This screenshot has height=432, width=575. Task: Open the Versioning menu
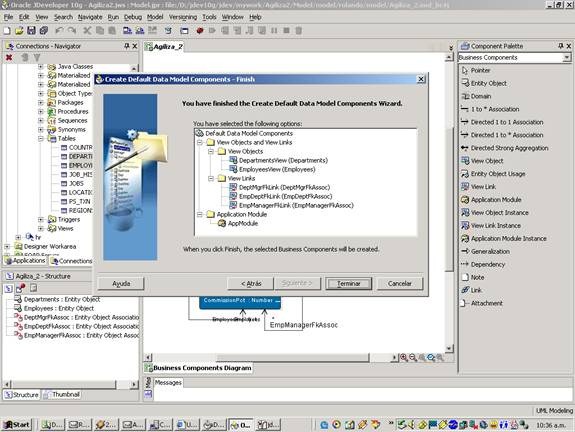(x=183, y=17)
